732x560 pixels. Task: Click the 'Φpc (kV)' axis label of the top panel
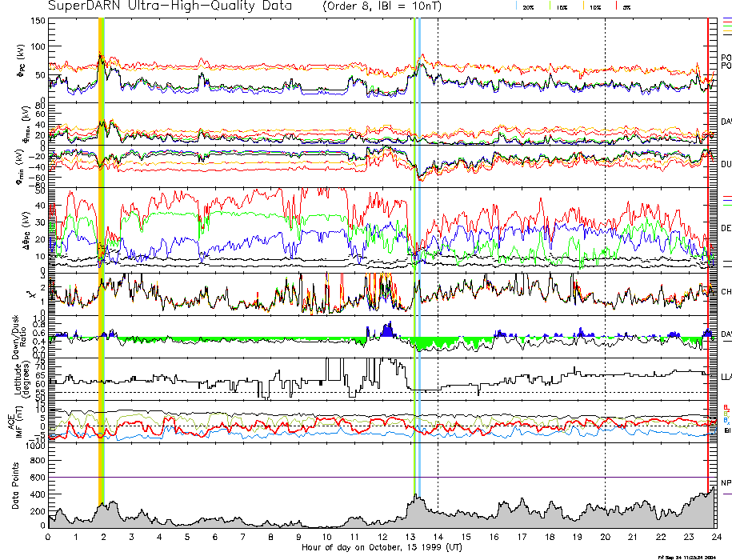tap(22, 61)
